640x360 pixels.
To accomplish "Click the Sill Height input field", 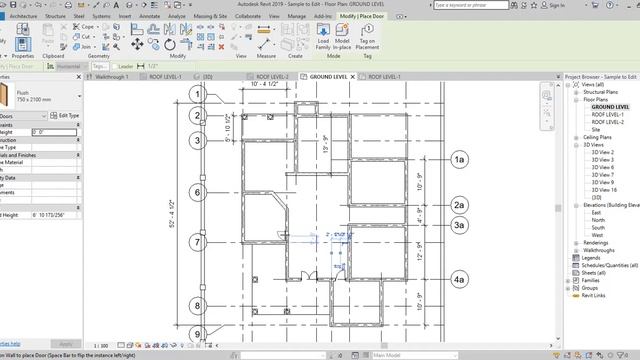I will [x=54, y=132].
